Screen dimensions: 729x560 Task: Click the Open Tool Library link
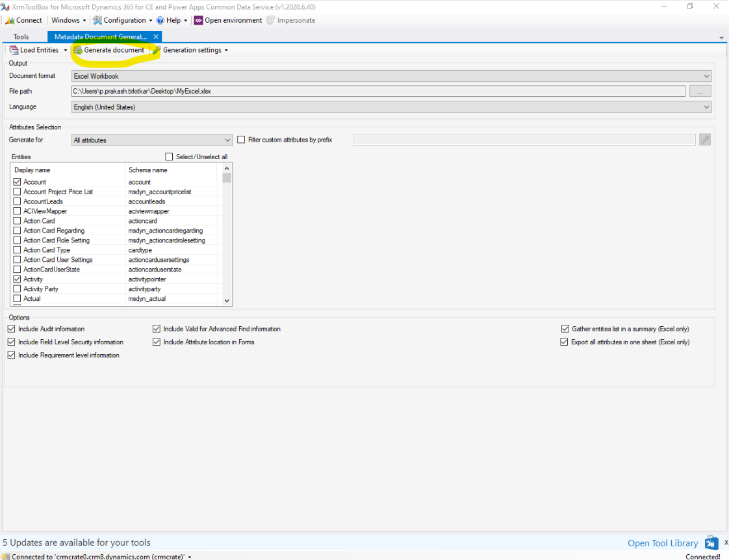(x=662, y=542)
